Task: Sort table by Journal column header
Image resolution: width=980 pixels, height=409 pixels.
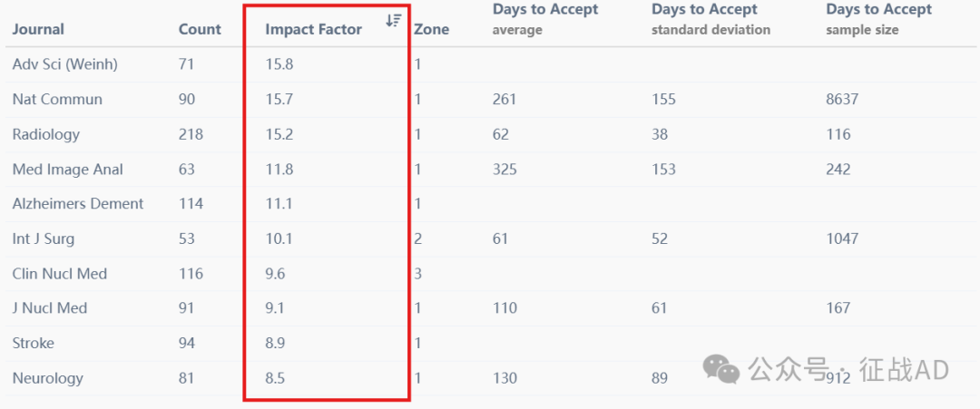Action: 38,29
